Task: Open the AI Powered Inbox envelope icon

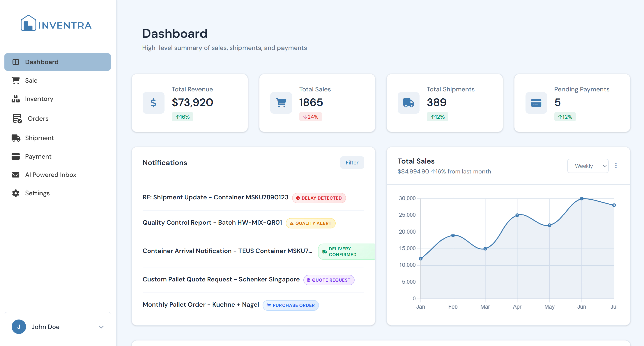Action: [16, 175]
